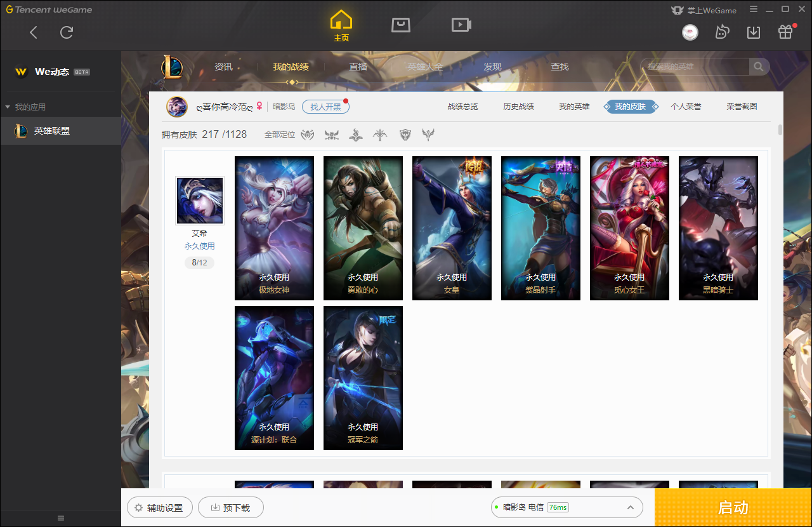Click the 找人开黑 button
The image size is (812, 527).
pyautogui.click(x=325, y=107)
